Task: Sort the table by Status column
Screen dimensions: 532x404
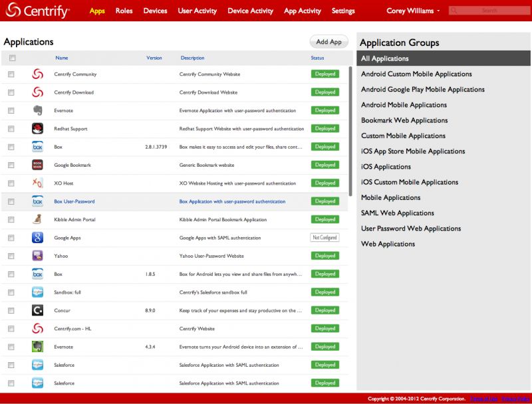Action: (x=317, y=58)
